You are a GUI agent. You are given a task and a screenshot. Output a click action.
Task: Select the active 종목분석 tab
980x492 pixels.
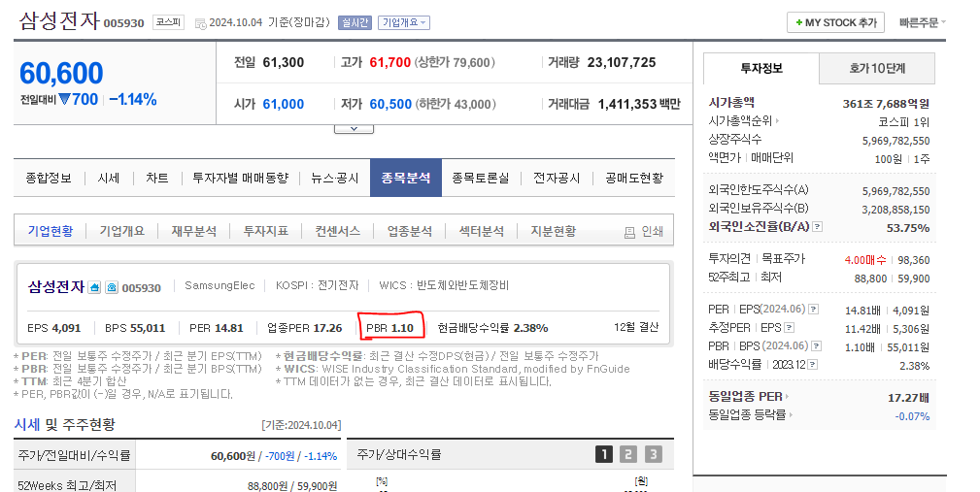pos(406,178)
